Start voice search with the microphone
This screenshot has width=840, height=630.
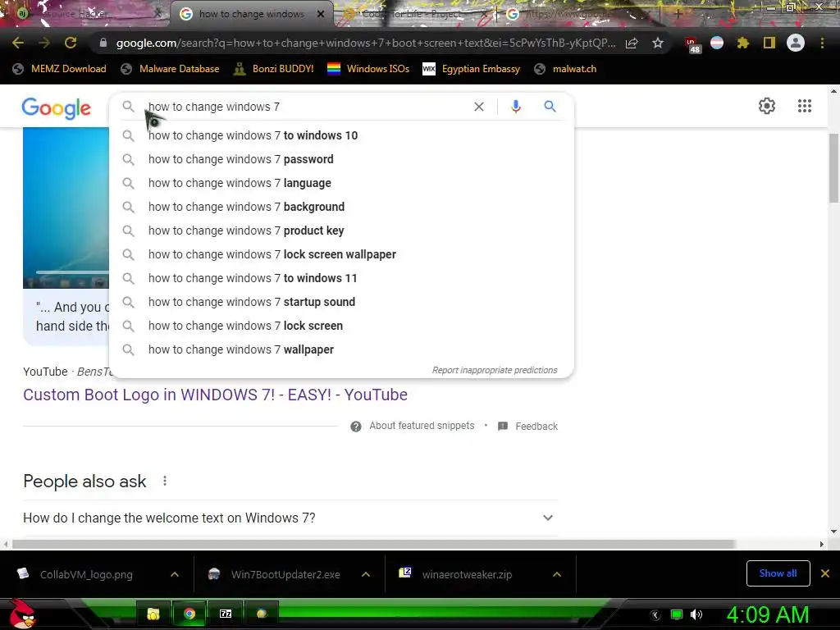pyautogui.click(x=515, y=107)
